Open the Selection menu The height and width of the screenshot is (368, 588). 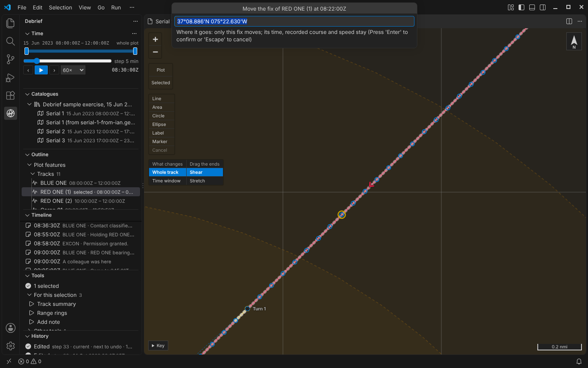coord(60,7)
